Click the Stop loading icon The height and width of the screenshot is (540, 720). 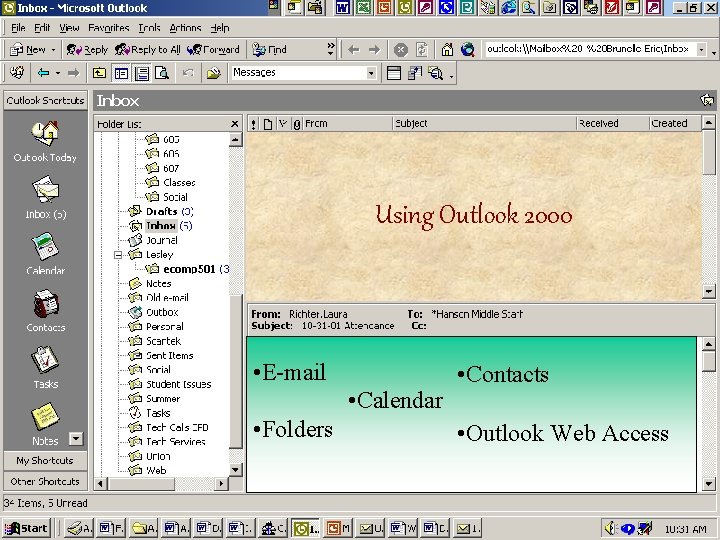point(400,50)
